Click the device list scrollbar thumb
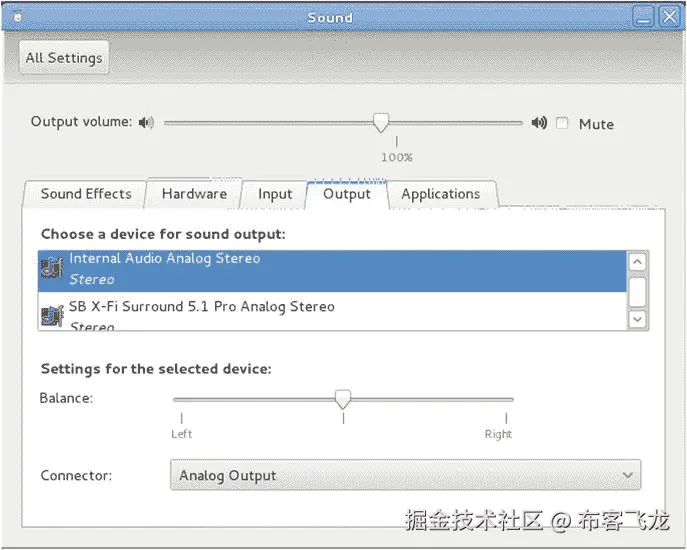The width and height of the screenshot is (687, 550). [x=637, y=291]
